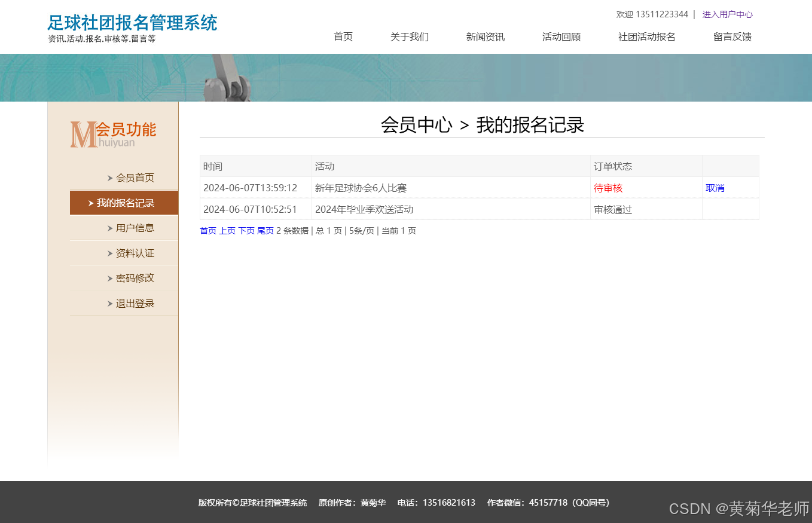Image resolution: width=812 pixels, height=523 pixels.
Task: Open 新闻资讯 from the navigation bar
Action: click(486, 36)
